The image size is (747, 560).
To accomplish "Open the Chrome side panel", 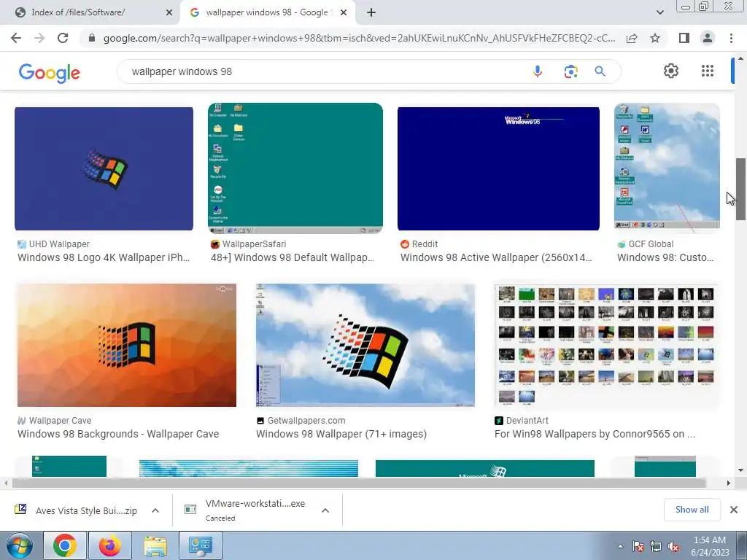I will point(684,38).
